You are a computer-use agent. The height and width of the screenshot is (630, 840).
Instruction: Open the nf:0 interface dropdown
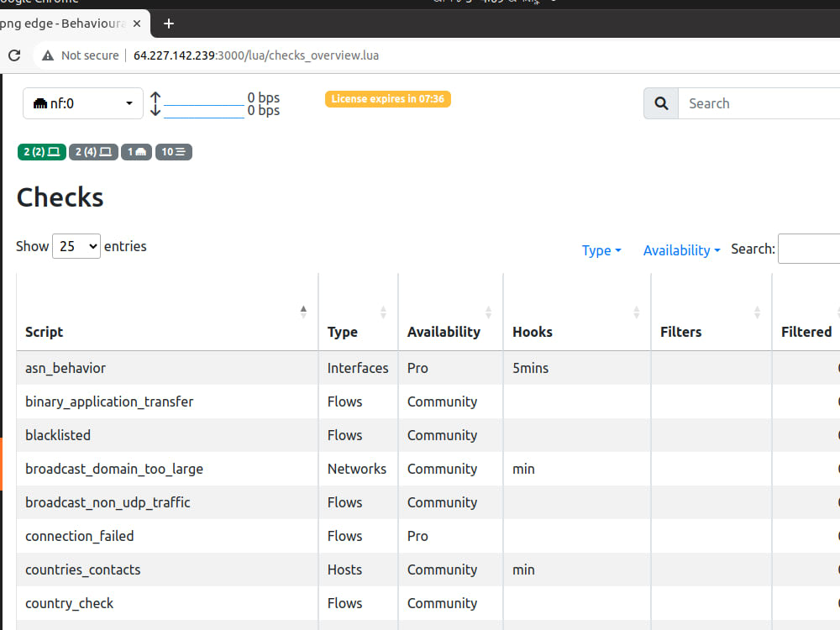tap(83, 103)
